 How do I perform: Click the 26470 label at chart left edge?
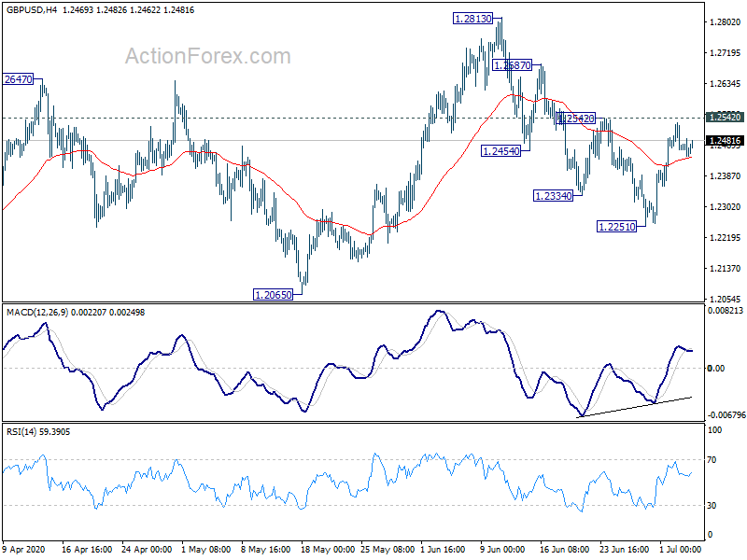[x=18, y=79]
